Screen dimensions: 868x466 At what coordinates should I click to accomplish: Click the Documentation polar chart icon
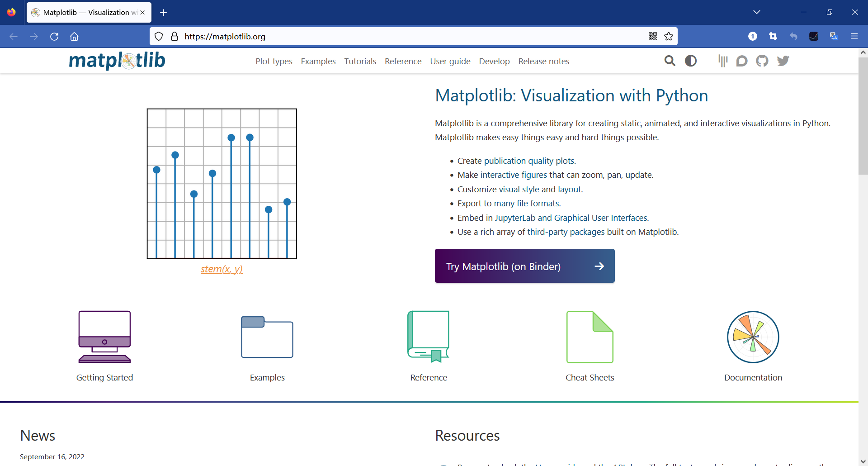click(753, 337)
